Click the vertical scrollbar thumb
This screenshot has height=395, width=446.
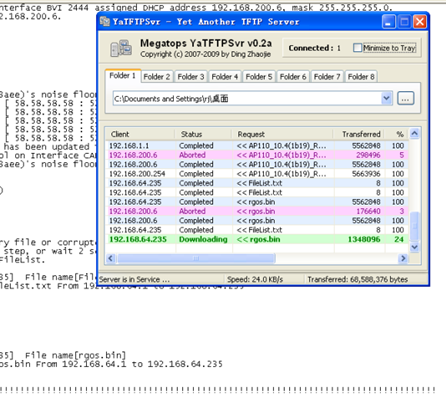pos(414,226)
